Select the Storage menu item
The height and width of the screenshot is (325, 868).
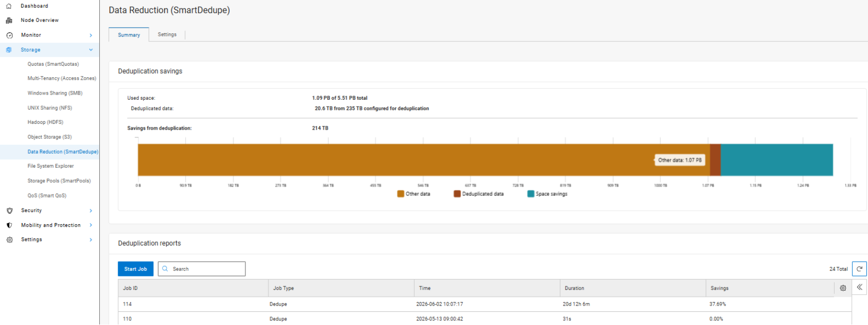50,50
